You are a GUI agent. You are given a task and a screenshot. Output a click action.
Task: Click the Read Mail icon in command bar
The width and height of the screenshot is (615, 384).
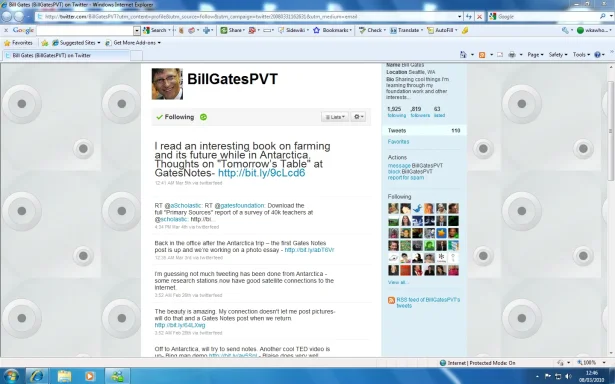pyautogui.click(x=500, y=55)
